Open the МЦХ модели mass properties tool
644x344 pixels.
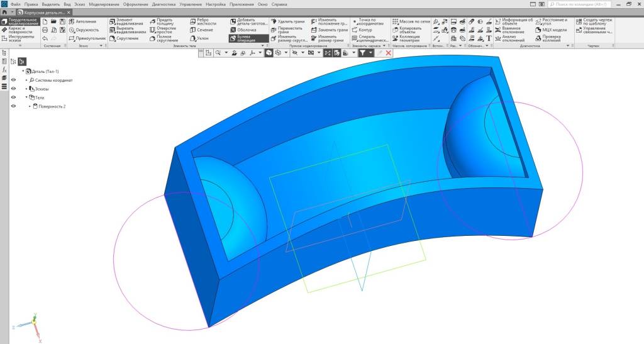point(551,30)
